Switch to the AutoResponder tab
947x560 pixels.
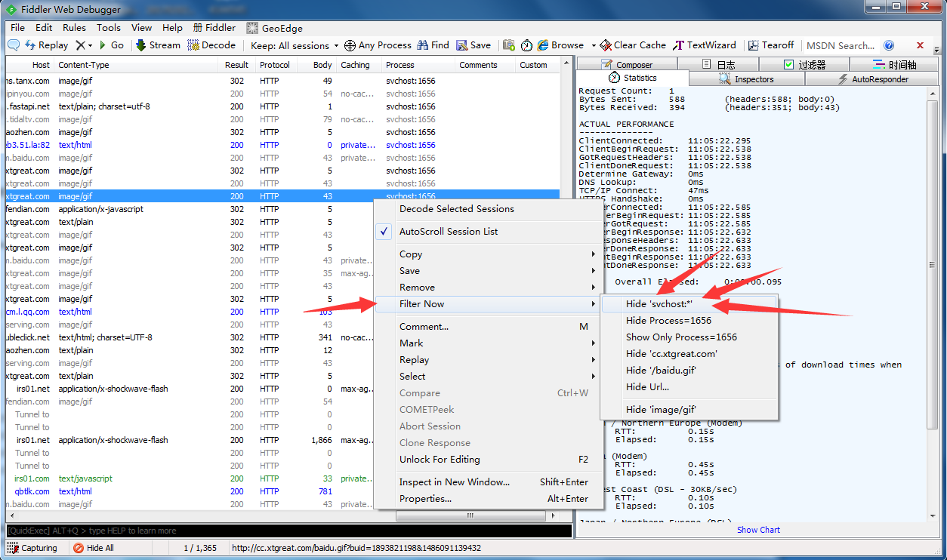click(x=872, y=79)
